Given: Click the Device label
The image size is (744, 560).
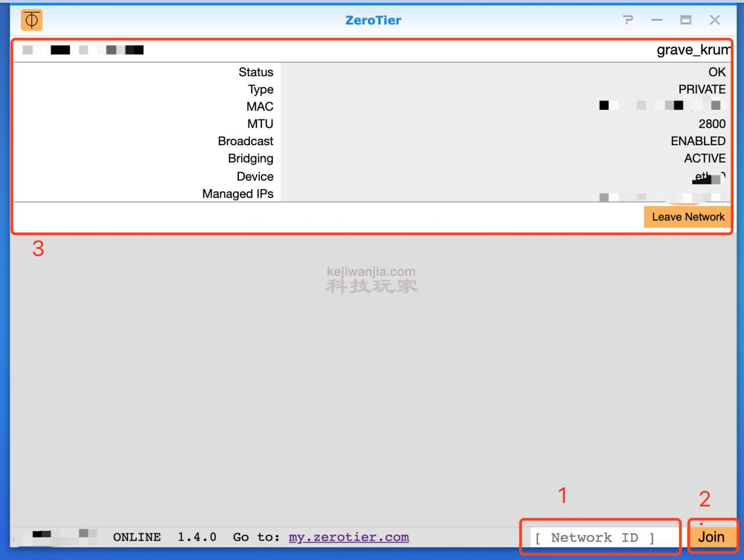Looking at the screenshot, I should [255, 176].
